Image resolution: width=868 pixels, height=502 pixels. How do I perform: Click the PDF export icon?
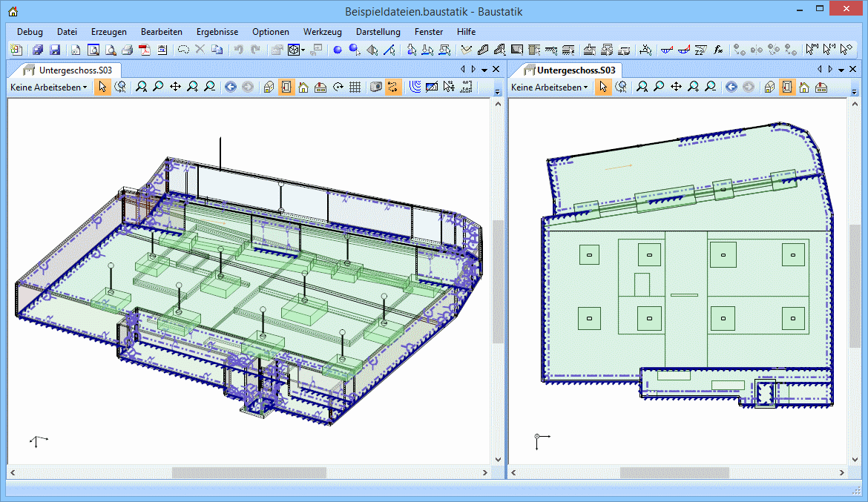click(144, 50)
